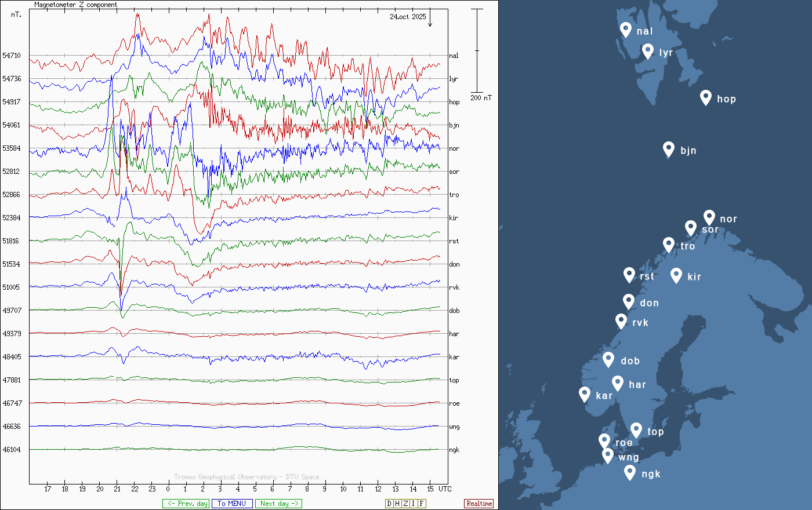812x510 pixels.
Task: Go to the previous day
Action: tap(186, 504)
